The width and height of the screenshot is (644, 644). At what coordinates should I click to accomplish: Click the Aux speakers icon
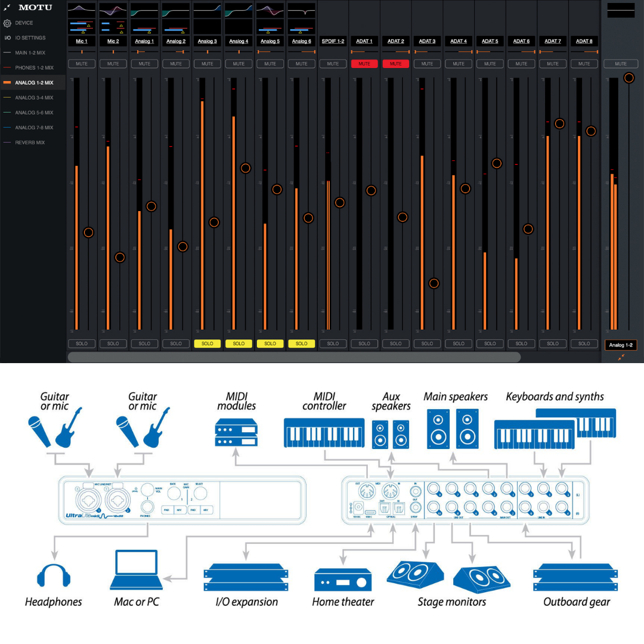[390, 434]
